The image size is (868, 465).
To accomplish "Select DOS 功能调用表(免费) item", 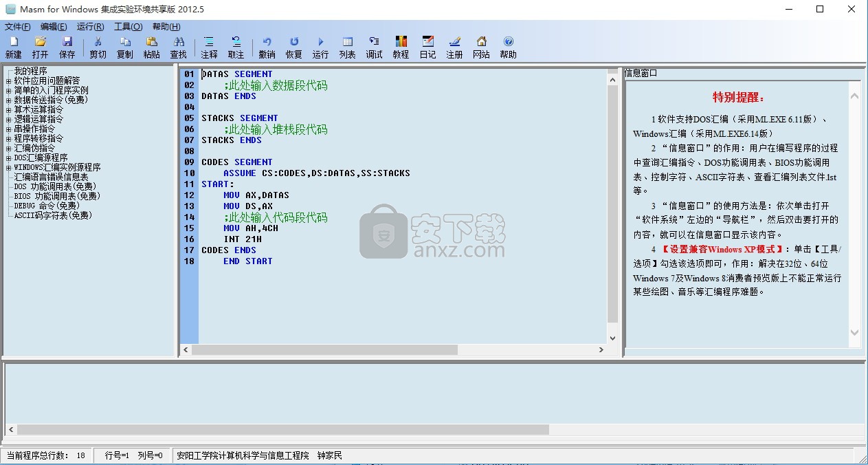I will 56,186.
